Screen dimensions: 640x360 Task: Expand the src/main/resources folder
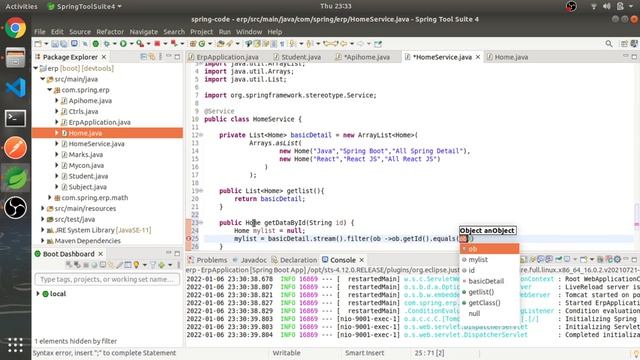[x=43, y=209]
